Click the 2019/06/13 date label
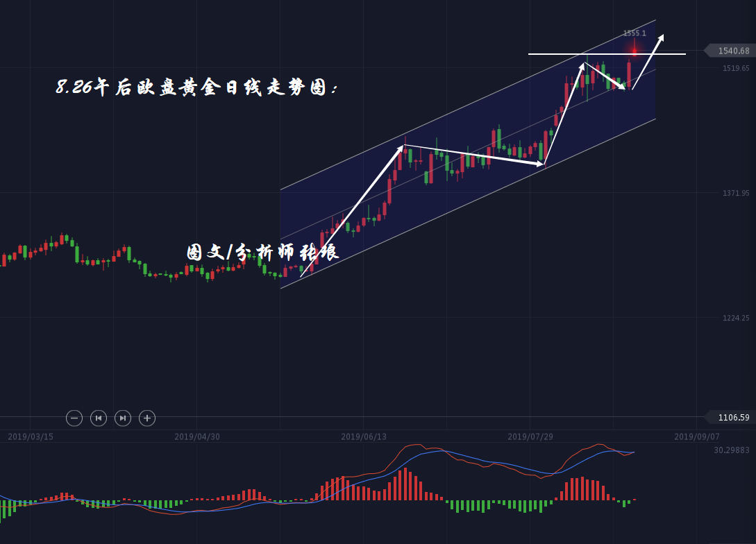The width and height of the screenshot is (756, 544). tap(364, 436)
